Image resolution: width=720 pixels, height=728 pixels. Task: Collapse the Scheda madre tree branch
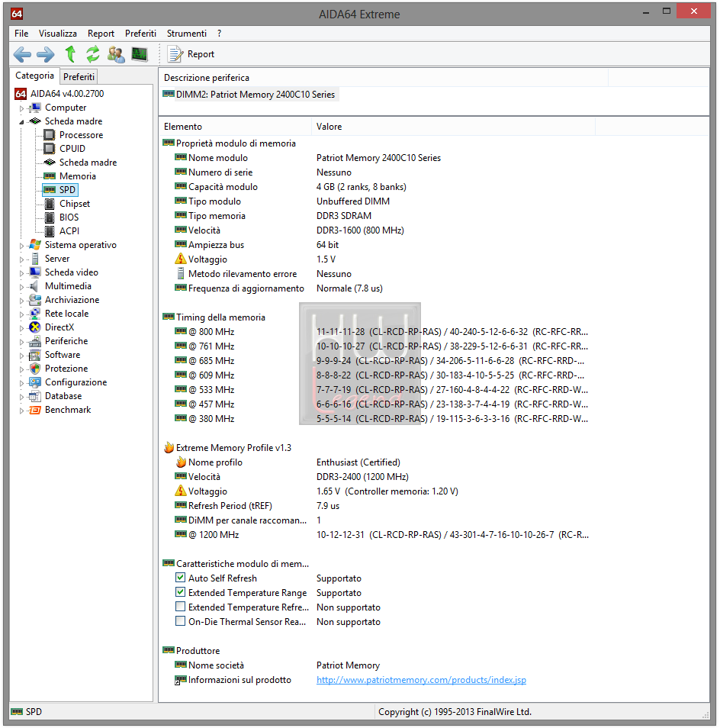click(x=21, y=121)
